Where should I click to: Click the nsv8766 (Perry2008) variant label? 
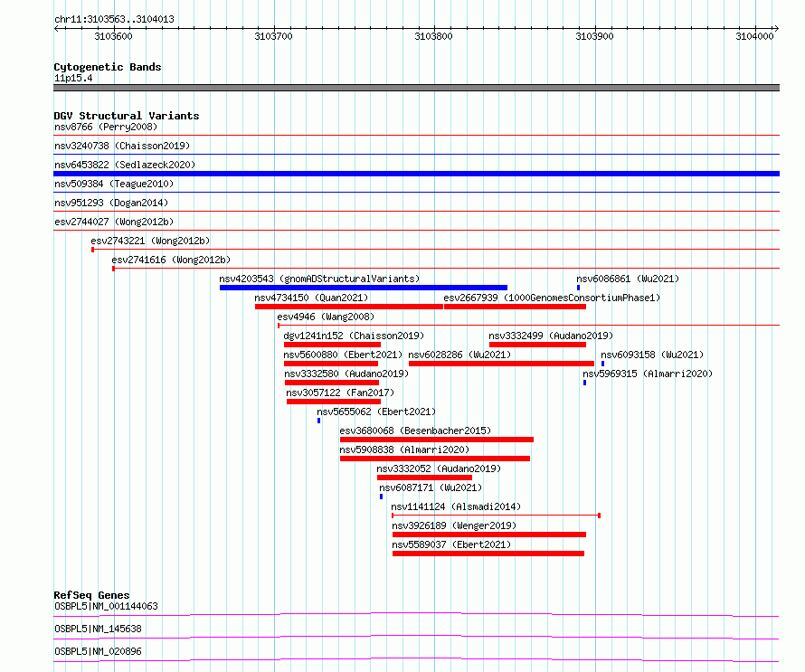pos(106,127)
